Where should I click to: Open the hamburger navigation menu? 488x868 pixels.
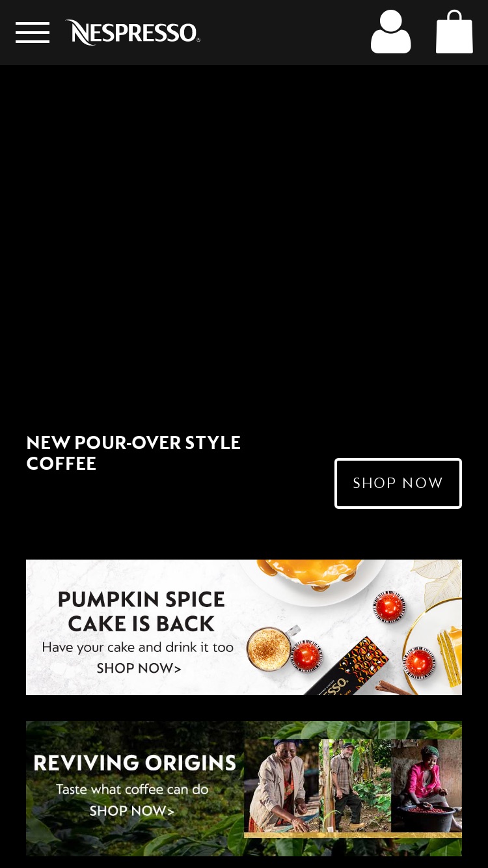click(x=33, y=33)
